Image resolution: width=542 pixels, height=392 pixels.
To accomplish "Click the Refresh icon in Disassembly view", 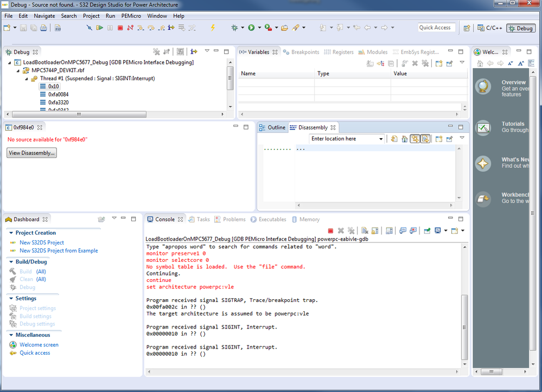I will click(394, 139).
